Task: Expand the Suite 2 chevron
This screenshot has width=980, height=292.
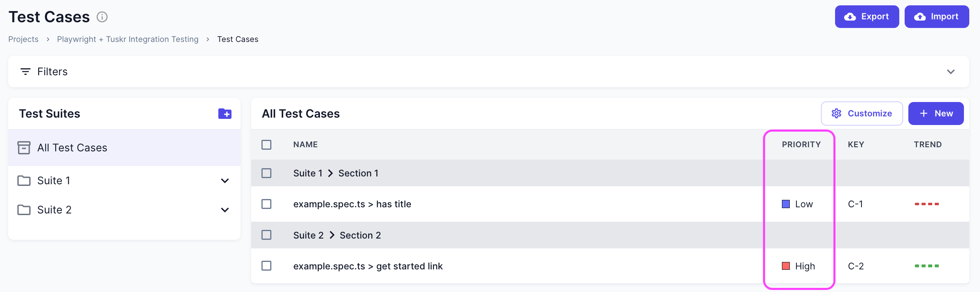Action: 225,210
